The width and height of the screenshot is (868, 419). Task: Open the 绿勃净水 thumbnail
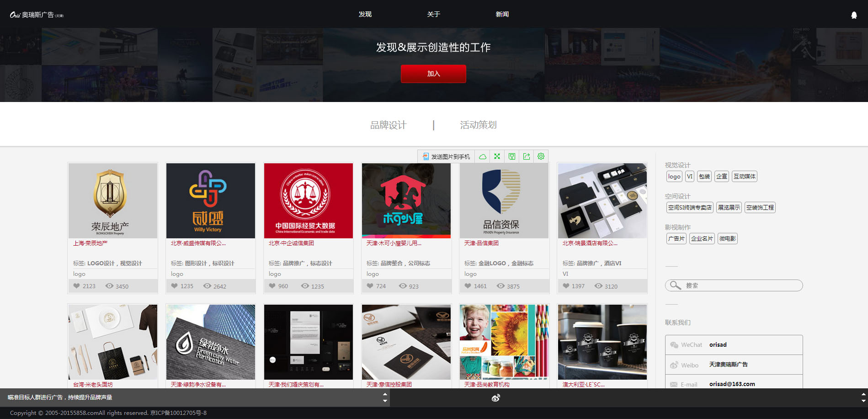[211, 342]
